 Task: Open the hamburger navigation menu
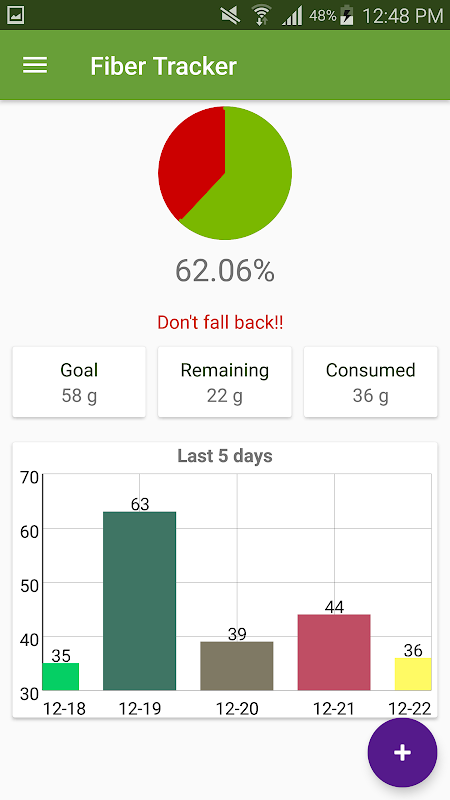click(x=35, y=66)
